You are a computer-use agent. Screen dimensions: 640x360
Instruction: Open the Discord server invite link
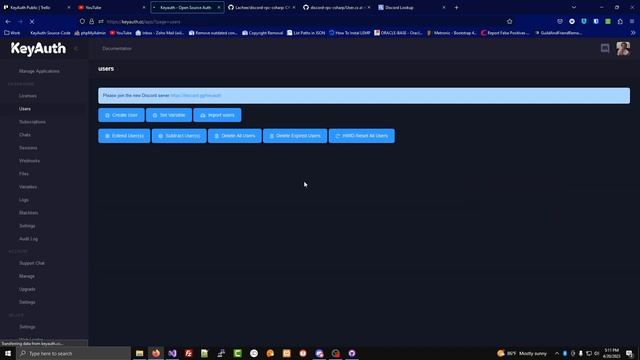[196, 96]
